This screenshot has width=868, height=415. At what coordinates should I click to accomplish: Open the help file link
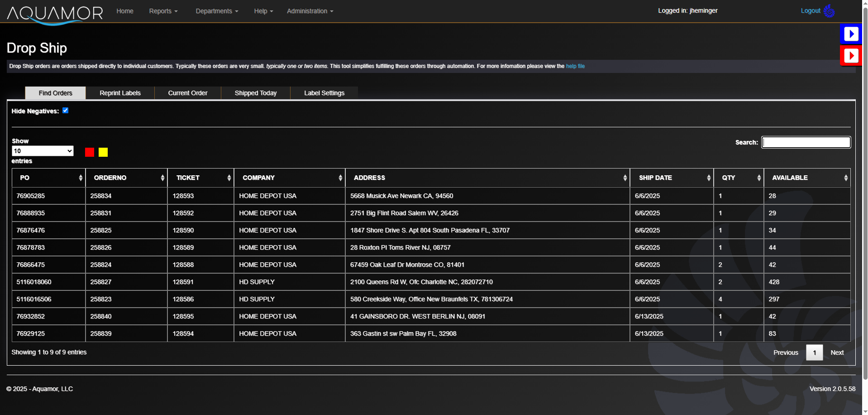pyautogui.click(x=575, y=66)
